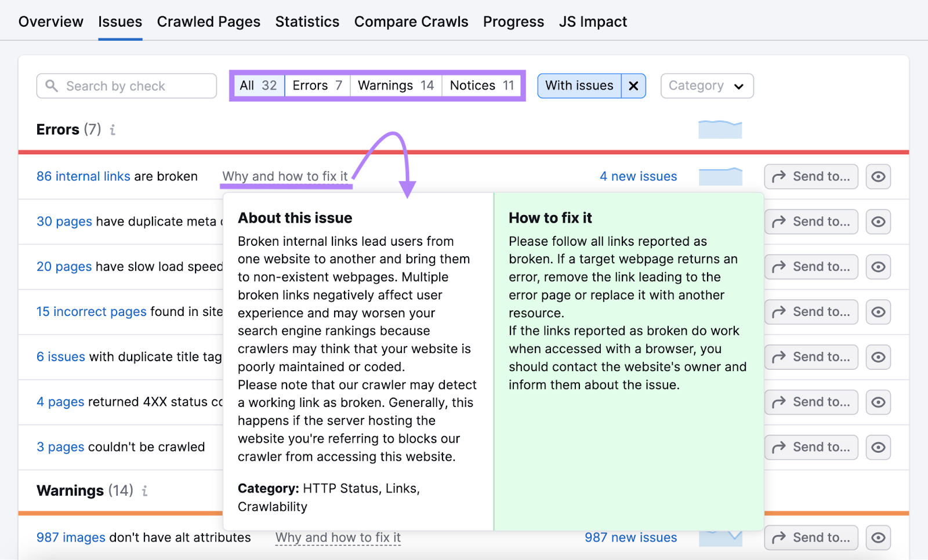Open the 4 pages 4XX status link
The height and width of the screenshot is (560, 928).
pos(60,402)
